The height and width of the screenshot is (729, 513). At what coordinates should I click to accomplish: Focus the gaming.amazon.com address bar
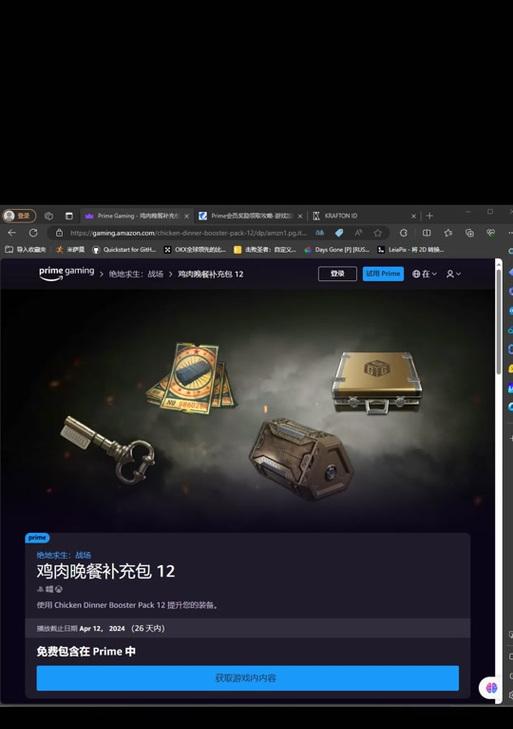pyautogui.click(x=188, y=233)
